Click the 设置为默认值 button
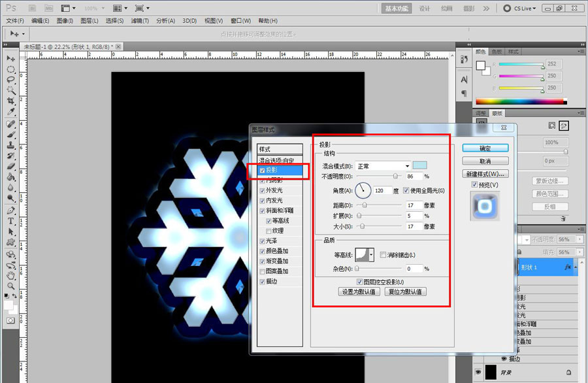The height and width of the screenshot is (383, 588). 359,291
